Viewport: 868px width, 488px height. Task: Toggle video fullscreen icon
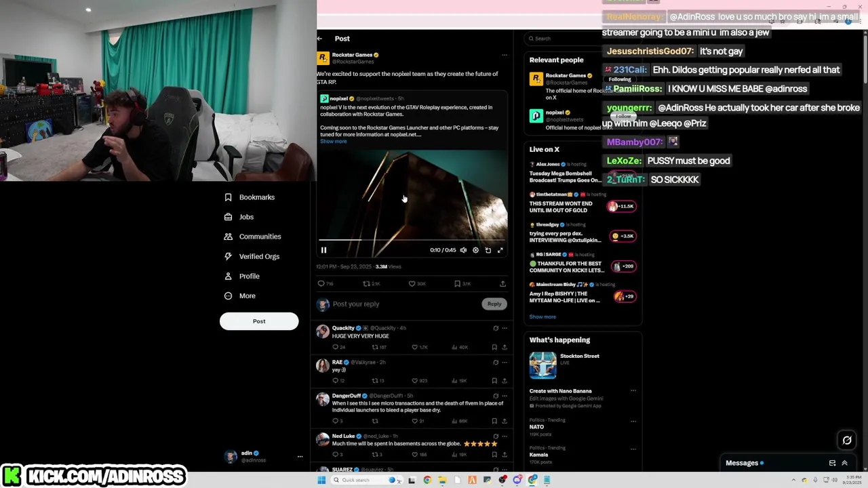500,250
